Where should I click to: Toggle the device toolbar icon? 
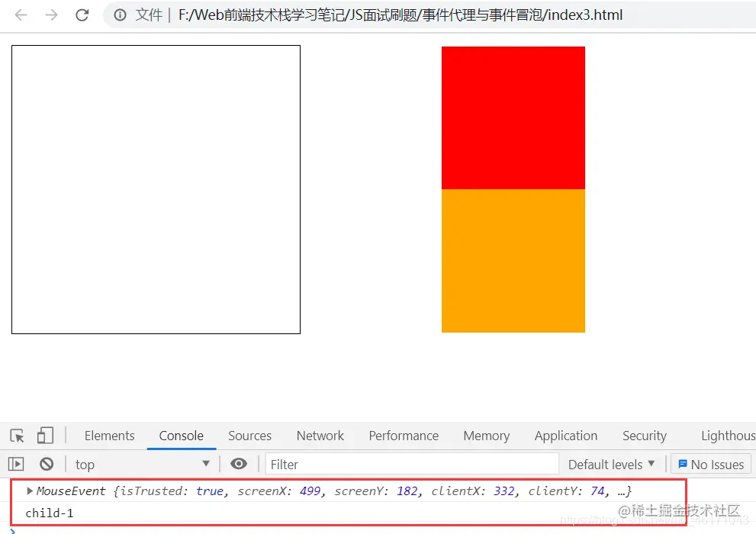45,436
